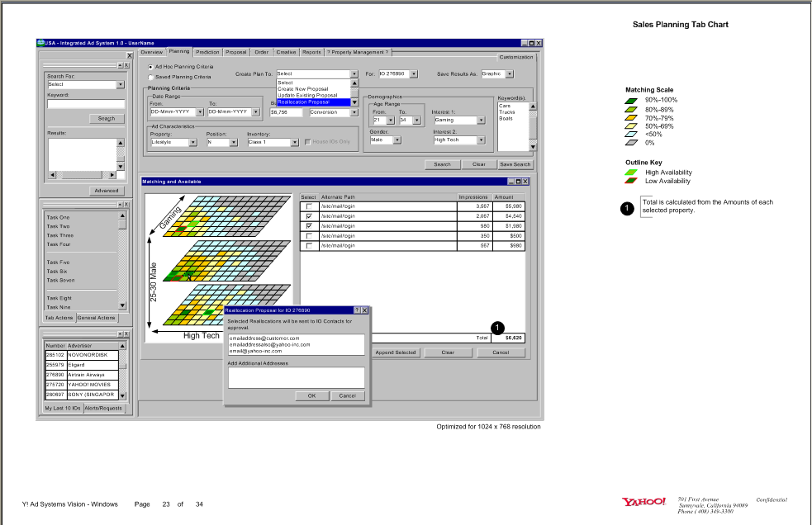Uncheck the box for the $4,540 row

309,216
